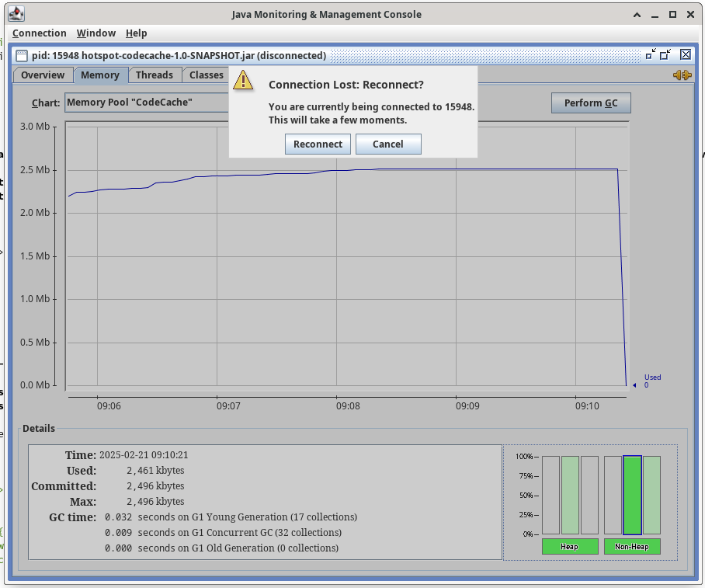Close the internal pid 15948 frame
The image size is (705, 588).
point(686,54)
